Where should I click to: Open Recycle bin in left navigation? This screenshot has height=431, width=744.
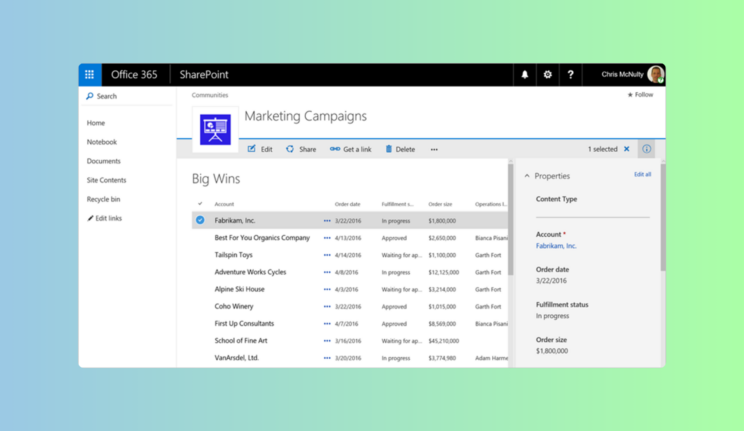coord(103,199)
